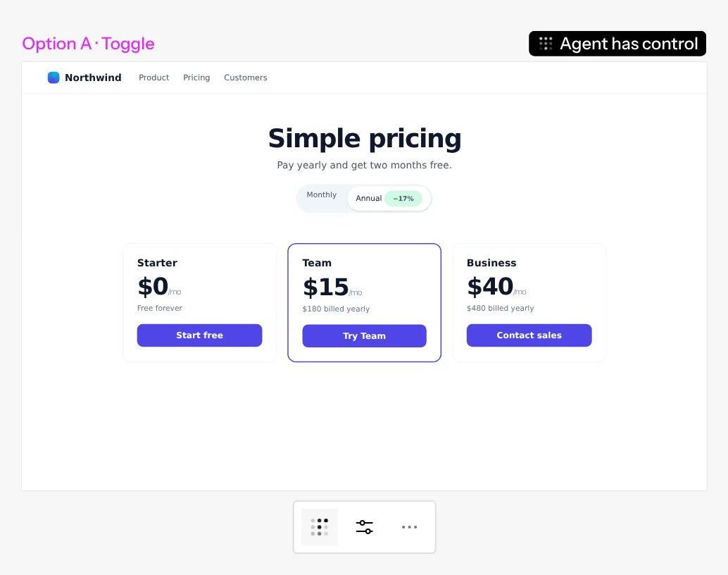This screenshot has height=575, width=728.
Task: Click the Northwind logo icon
Action: (x=54, y=78)
